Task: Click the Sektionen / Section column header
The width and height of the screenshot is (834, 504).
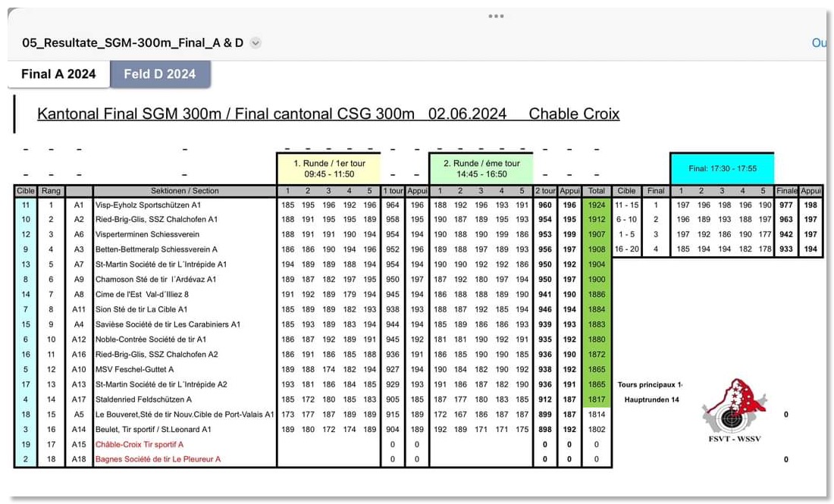Action: [184, 191]
